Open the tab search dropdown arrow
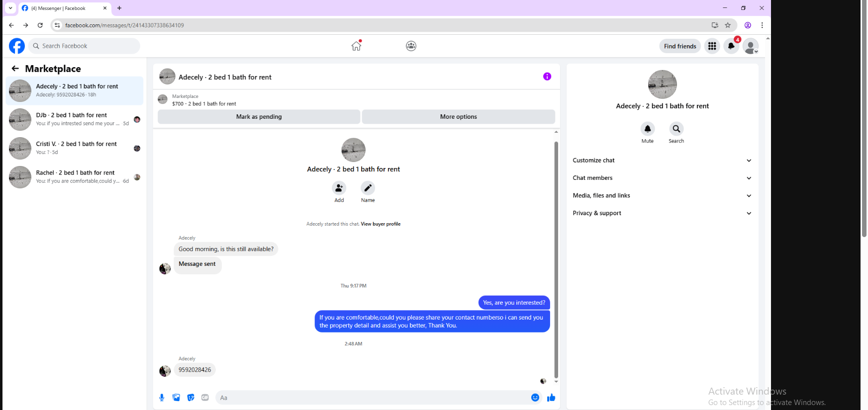Image resolution: width=868 pixels, height=410 pixels. coord(10,8)
